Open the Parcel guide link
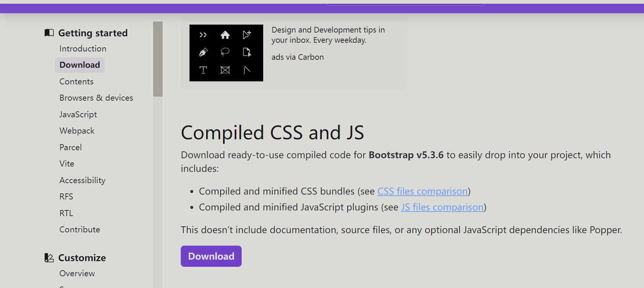Viewport: 644px width, 288px height. (70, 147)
